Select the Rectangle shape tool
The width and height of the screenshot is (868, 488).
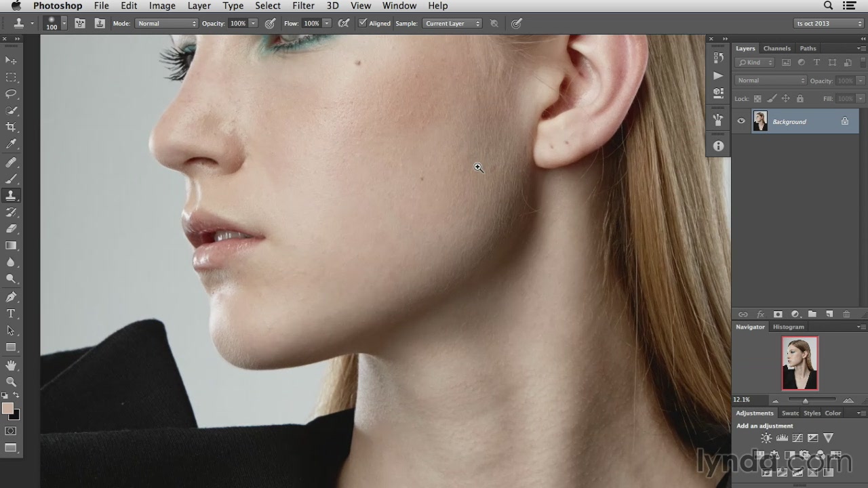(11, 347)
